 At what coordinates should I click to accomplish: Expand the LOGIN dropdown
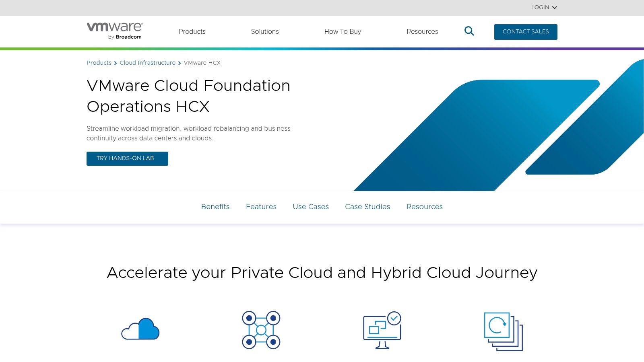point(544,7)
